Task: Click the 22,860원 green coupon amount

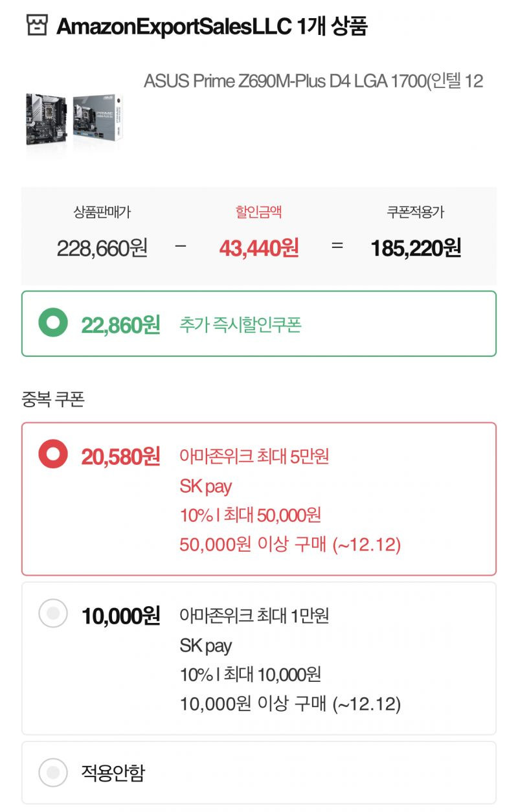Action: pos(120,324)
